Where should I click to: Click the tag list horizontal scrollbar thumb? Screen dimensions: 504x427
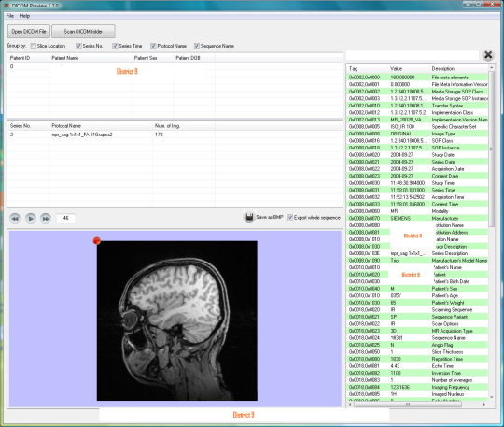(x=408, y=405)
